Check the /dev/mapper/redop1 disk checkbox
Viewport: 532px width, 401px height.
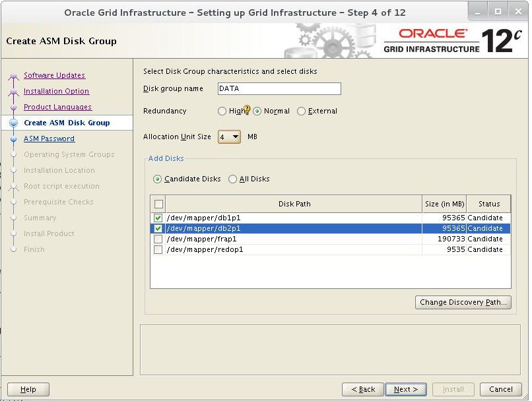158,249
